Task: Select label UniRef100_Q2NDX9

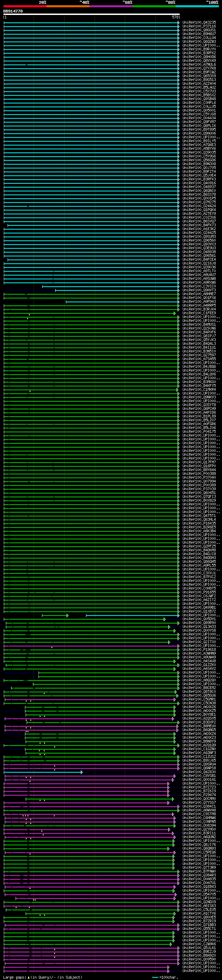Action: tap(199, 902)
